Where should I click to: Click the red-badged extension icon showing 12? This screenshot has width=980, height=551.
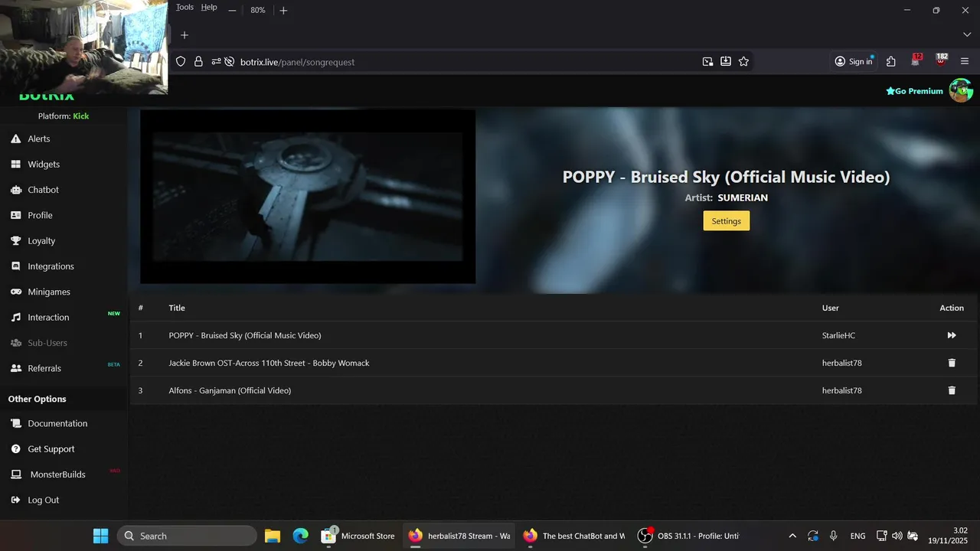(x=916, y=60)
